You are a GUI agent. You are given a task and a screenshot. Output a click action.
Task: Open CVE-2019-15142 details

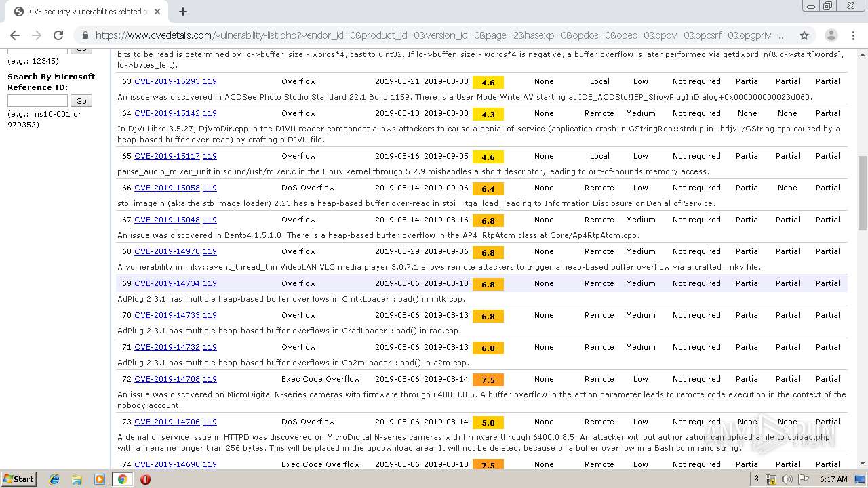pyautogui.click(x=167, y=113)
